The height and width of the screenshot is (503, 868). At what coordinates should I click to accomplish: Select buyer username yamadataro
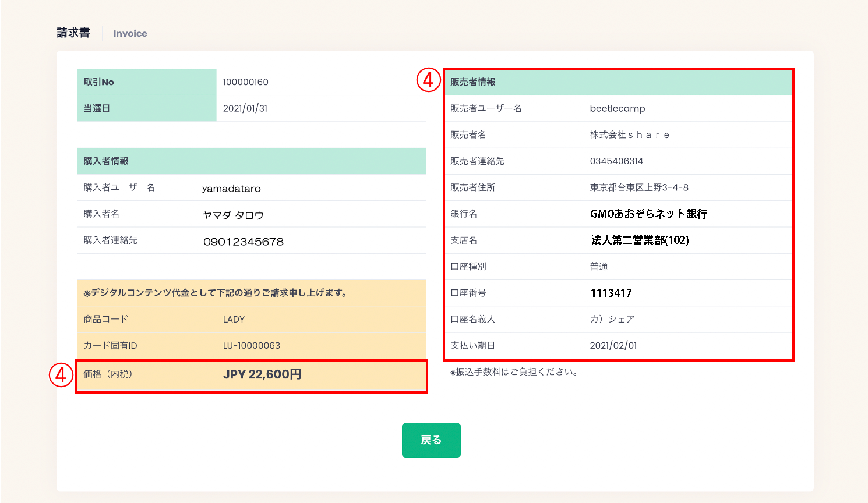[231, 189]
